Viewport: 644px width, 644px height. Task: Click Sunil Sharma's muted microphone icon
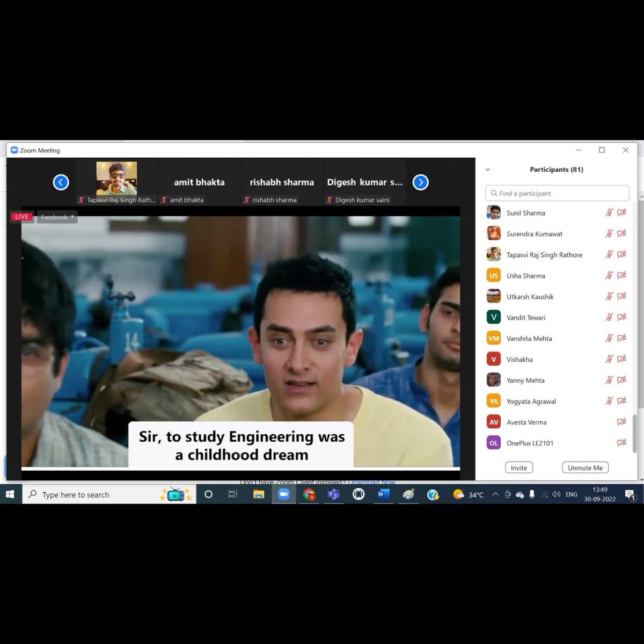coord(609,213)
